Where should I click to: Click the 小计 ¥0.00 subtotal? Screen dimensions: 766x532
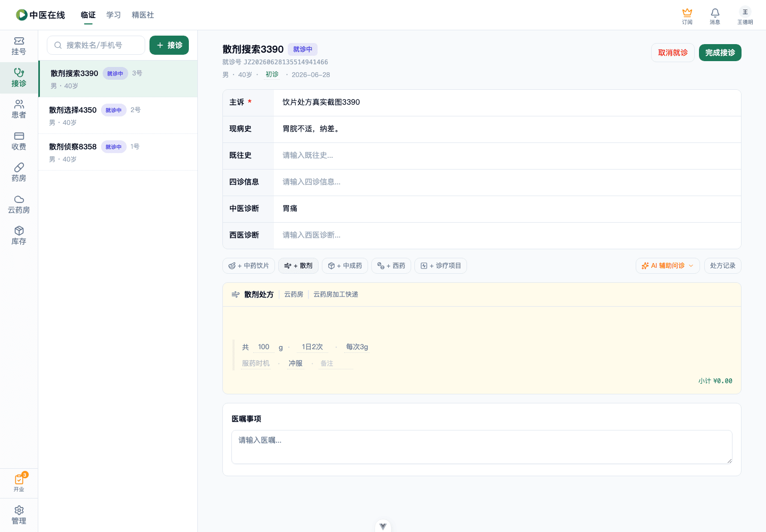pos(715,381)
